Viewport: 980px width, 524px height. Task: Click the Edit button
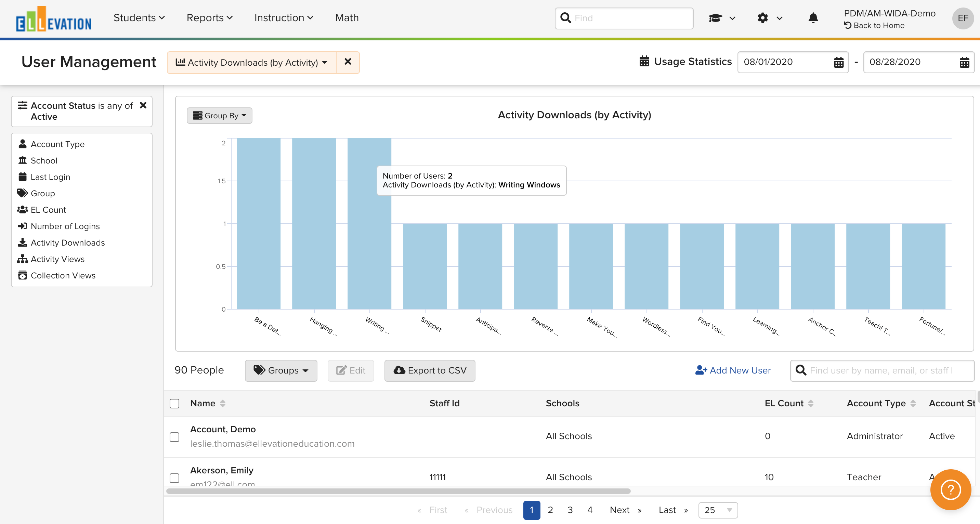click(x=350, y=370)
